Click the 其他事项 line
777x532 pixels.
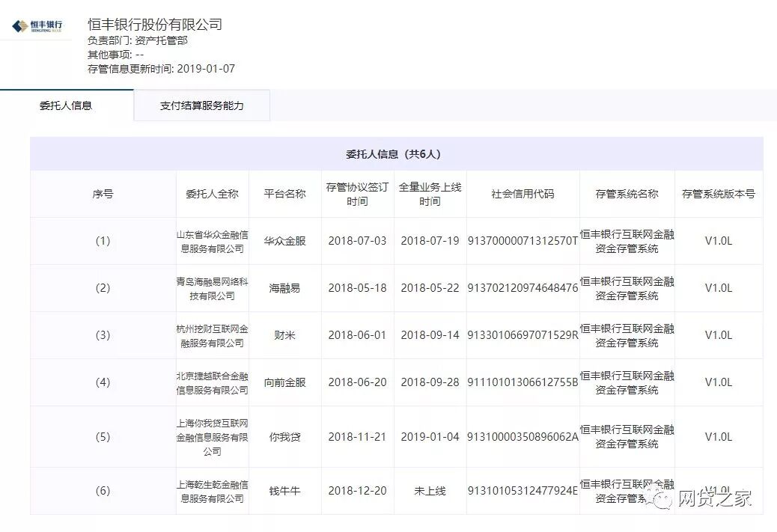[115, 55]
